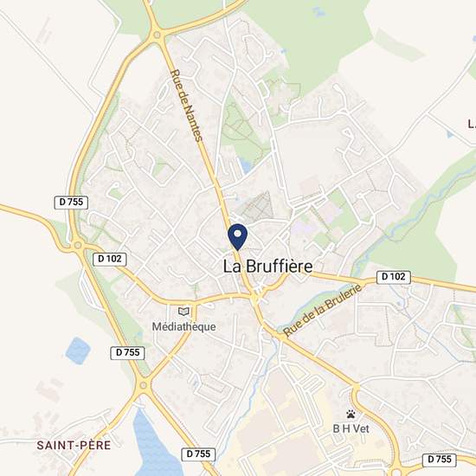
Task: Open the Médiathèque place label
Action: [184, 327]
